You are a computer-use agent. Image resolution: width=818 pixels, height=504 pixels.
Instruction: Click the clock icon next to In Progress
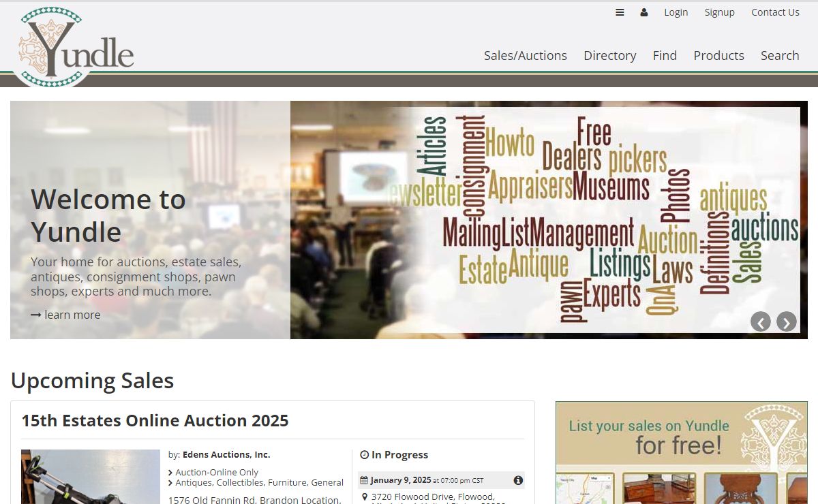(364, 455)
